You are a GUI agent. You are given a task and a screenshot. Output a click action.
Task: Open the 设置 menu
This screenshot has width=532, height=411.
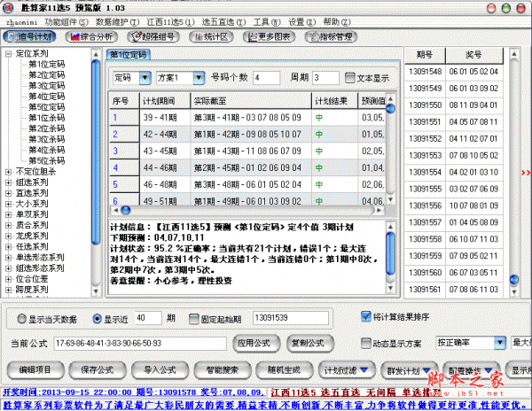point(302,22)
